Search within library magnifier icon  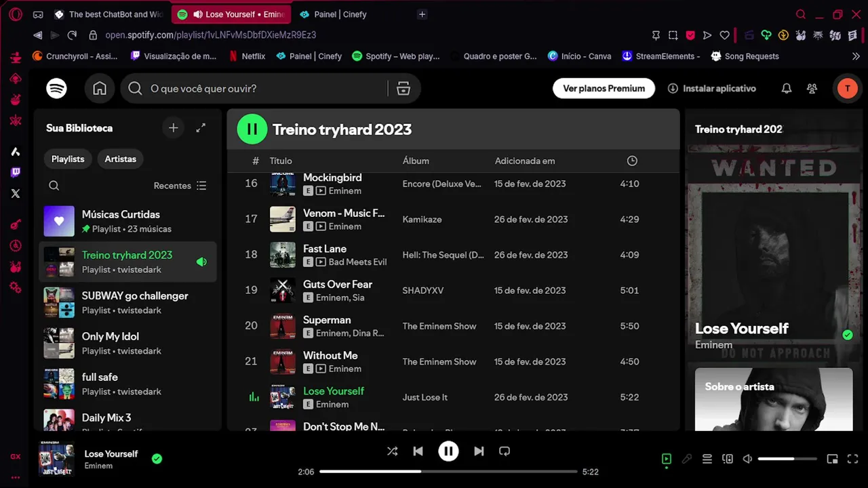pos(54,186)
